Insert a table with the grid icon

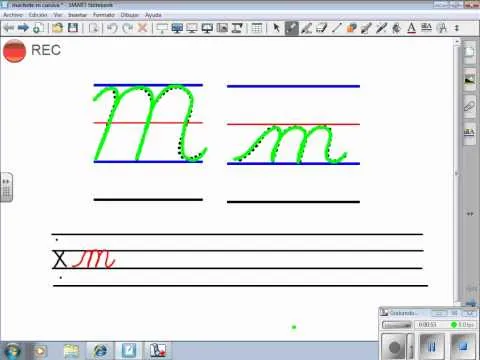coord(257,28)
